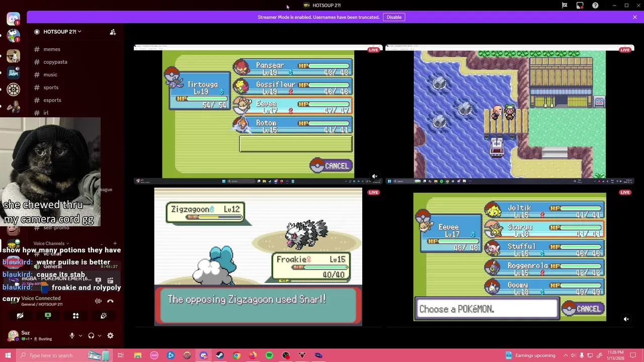Open the memes channel
The image size is (644, 362).
[x=51, y=49]
